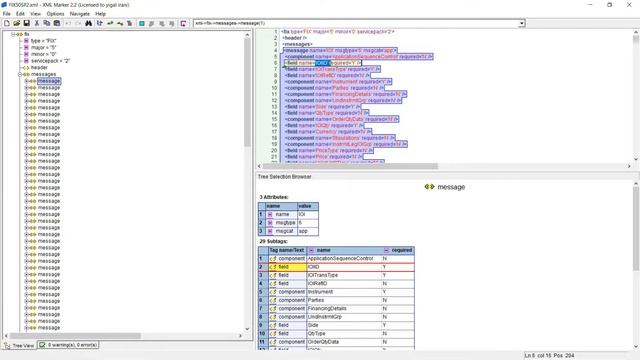Click the pink attribute icon of type = "FIX"
The width and height of the screenshot is (640, 360).
click(26, 41)
